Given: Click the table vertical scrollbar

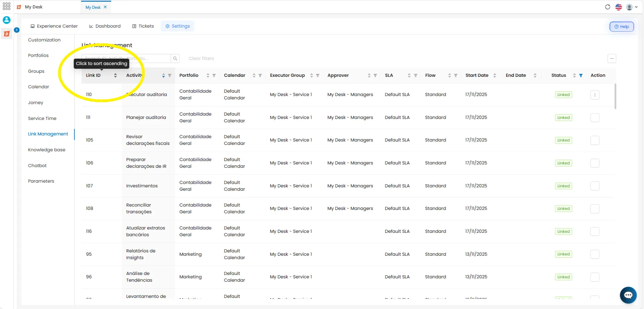Looking at the screenshot, I should click(615, 96).
